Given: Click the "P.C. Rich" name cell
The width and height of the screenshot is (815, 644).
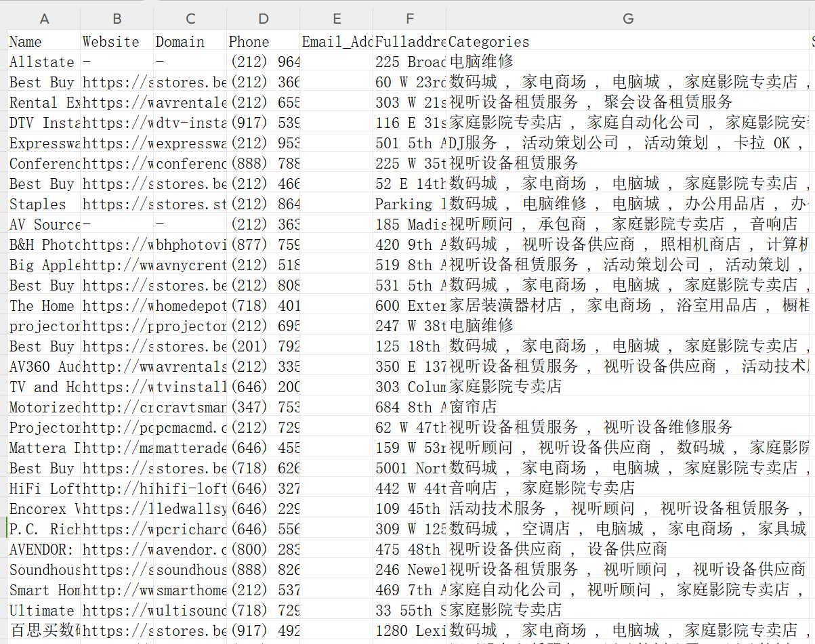Looking at the screenshot, I should coord(44,529).
